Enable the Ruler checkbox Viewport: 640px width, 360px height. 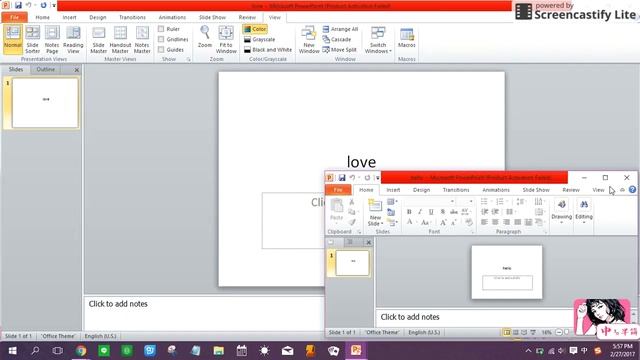click(x=161, y=29)
